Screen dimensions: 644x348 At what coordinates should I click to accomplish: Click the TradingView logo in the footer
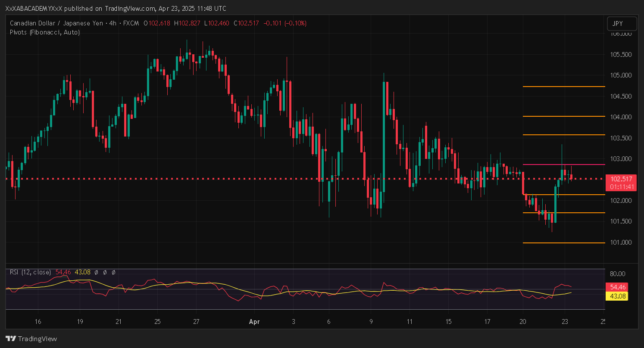click(x=31, y=339)
